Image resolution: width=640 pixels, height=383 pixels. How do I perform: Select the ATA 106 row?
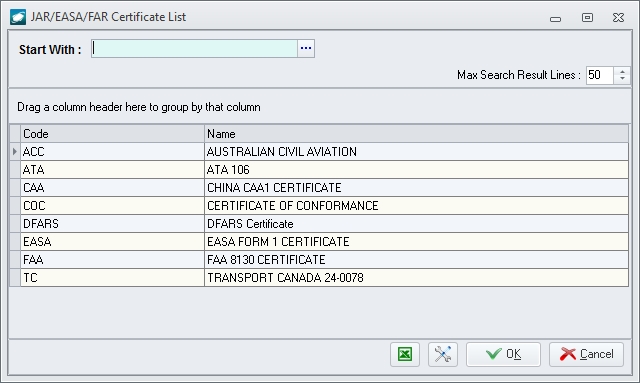point(324,169)
